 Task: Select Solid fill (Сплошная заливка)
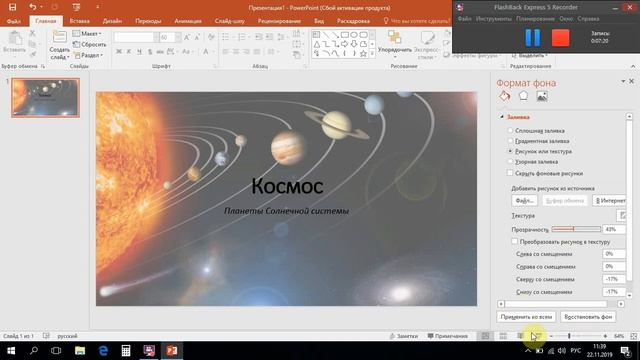[x=539, y=131]
